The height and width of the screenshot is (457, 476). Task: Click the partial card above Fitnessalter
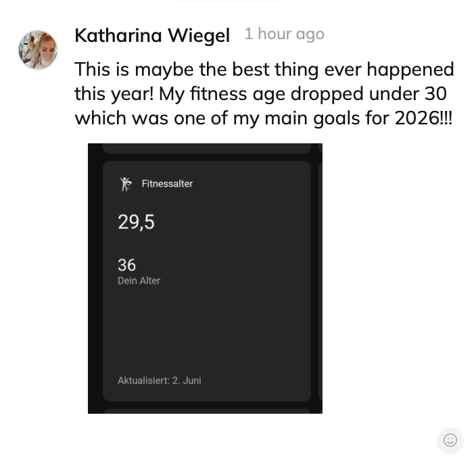pos(207,148)
